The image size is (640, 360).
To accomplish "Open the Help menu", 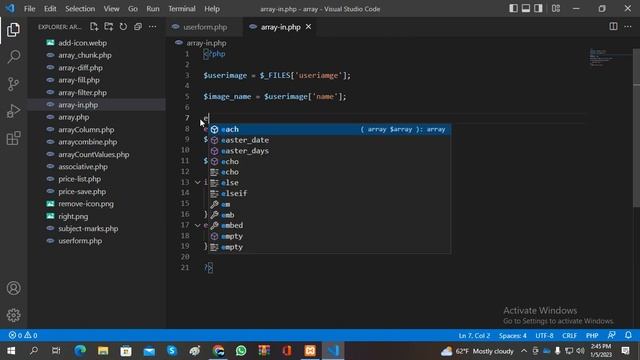I will 212,9.
